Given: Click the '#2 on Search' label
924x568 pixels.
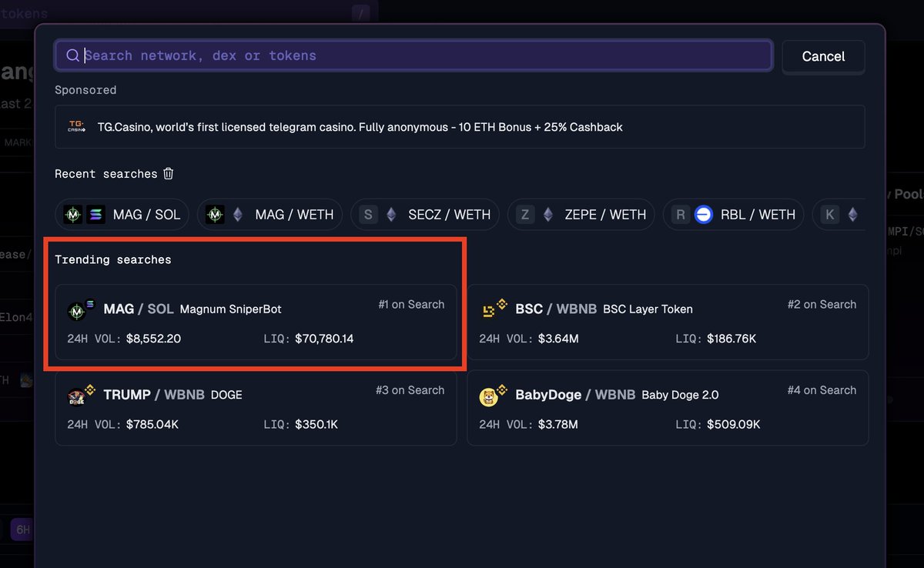Looking at the screenshot, I should pos(822,304).
